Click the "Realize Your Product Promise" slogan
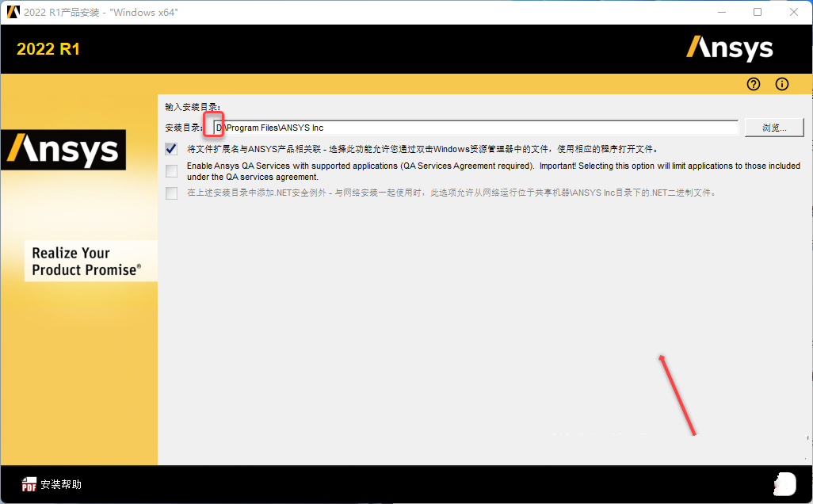The image size is (813, 504). pos(86,262)
